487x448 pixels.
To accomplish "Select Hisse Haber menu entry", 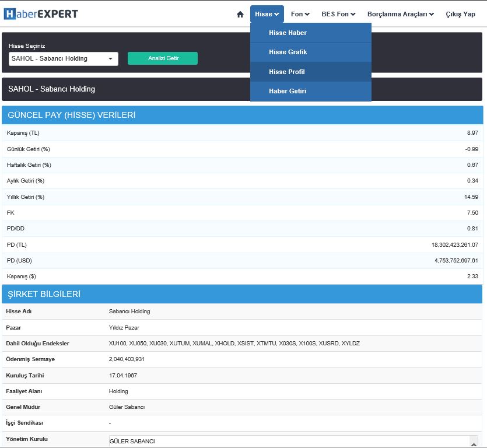I will click(311, 33).
